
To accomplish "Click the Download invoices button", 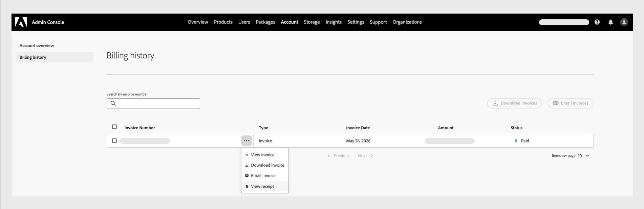I will [515, 103].
